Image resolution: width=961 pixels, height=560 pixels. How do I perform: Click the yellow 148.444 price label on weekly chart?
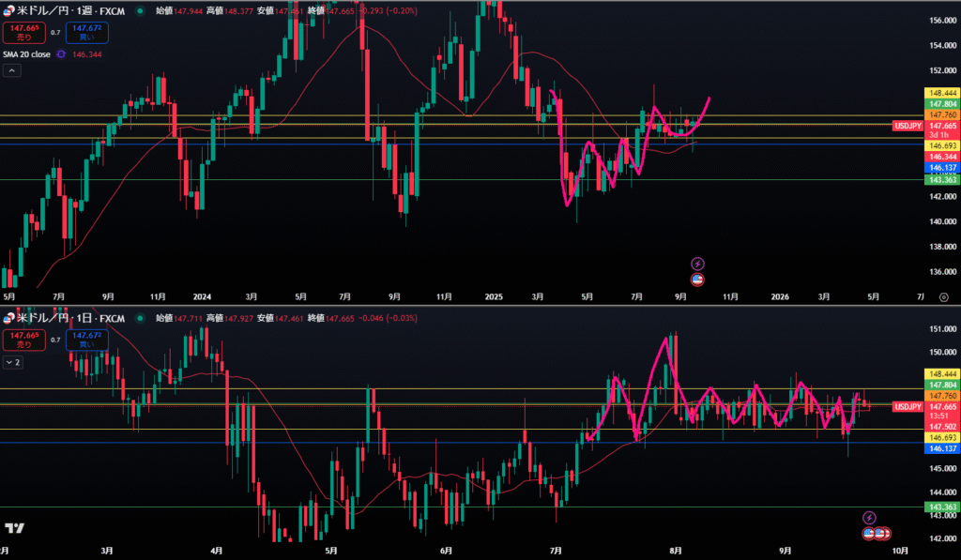(x=941, y=94)
